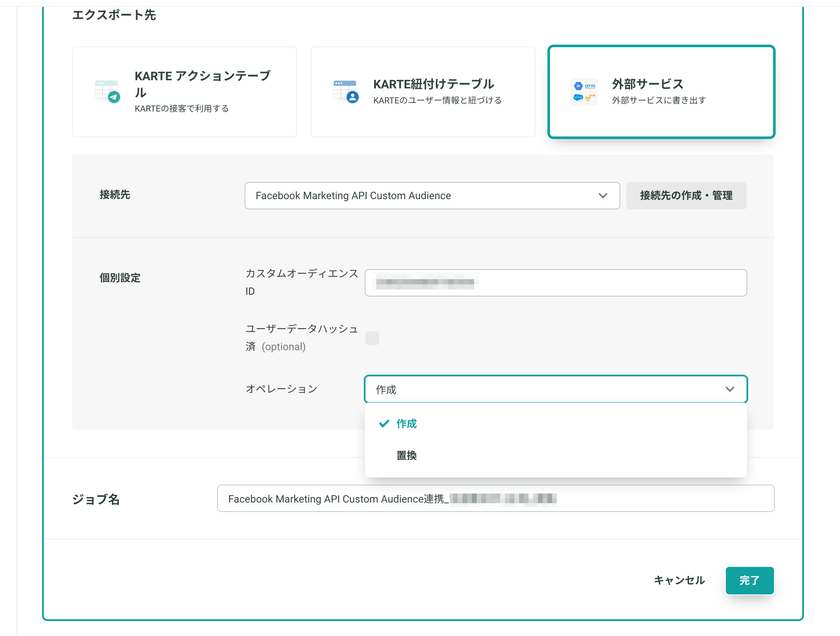Choose the 作成 option in the list
This screenshot has width=840, height=636.
(x=556, y=424)
